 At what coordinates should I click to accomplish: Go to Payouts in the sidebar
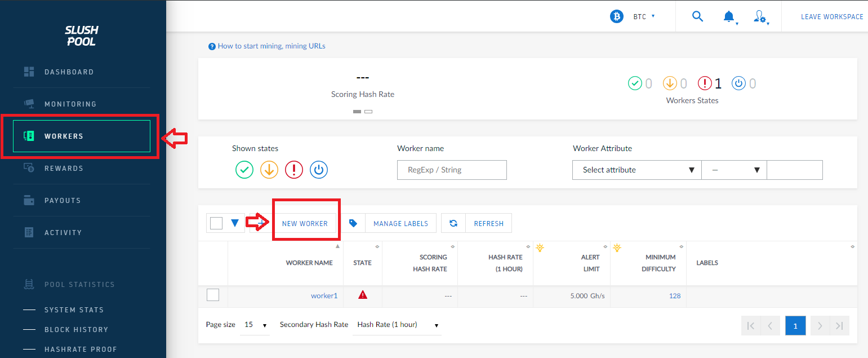click(62, 201)
